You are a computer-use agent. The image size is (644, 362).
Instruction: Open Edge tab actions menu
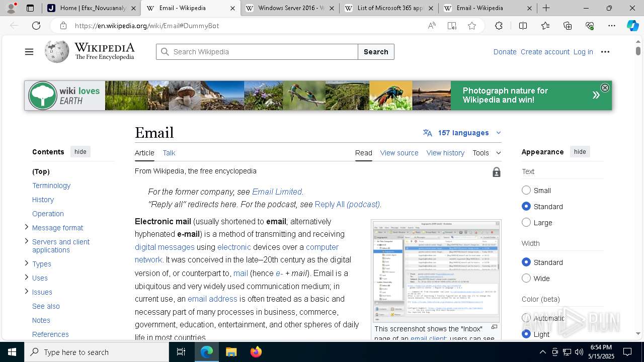[30, 8]
